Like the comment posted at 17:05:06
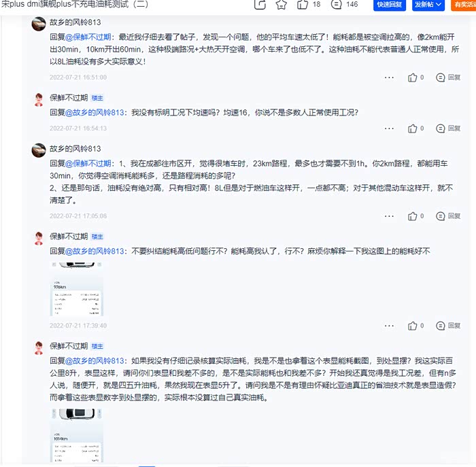 tap(412, 216)
